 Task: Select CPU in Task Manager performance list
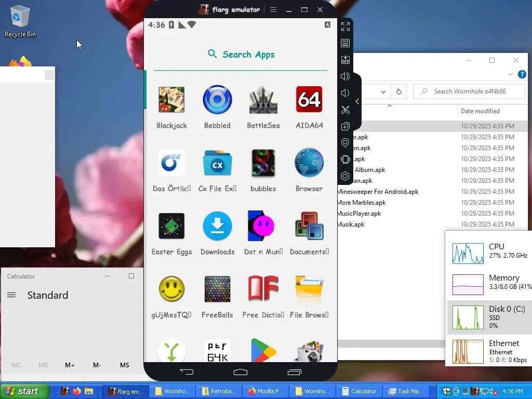(x=489, y=253)
